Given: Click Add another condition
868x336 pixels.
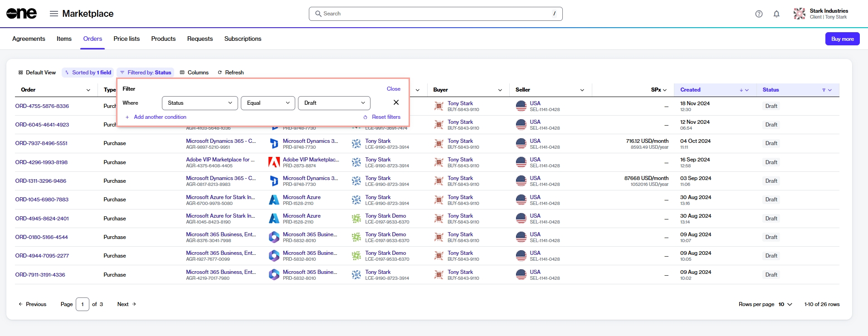Looking at the screenshot, I should [156, 117].
